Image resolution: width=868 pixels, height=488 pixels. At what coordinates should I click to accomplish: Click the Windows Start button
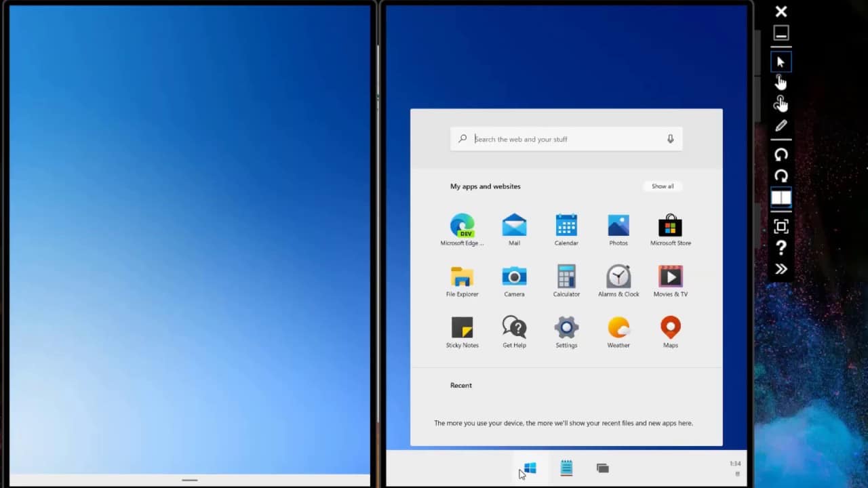[530, 468]
